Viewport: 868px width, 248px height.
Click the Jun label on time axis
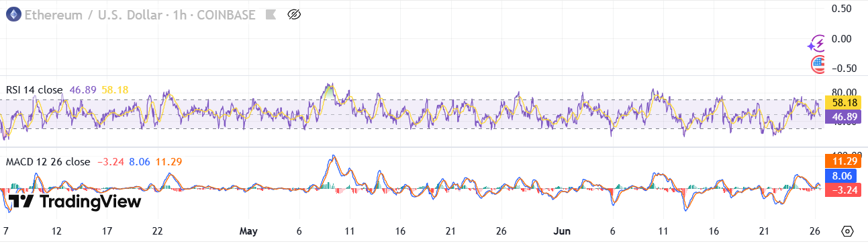pyautogui.click(x=562, y=231)
